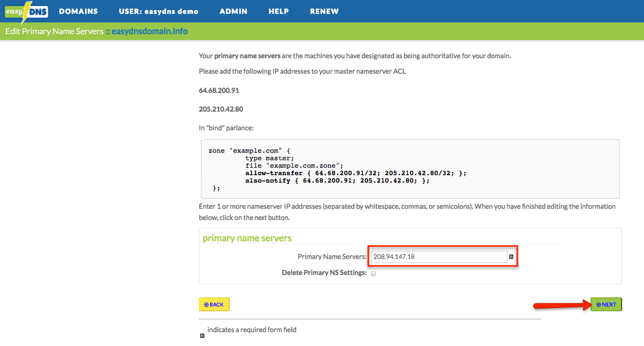Open the easydnsdomain.info link

(149, 31)
